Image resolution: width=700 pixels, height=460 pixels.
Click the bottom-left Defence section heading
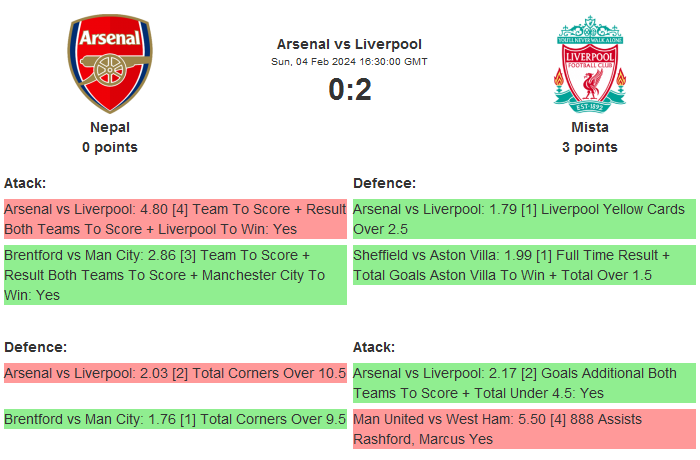[x=35, y=347]
